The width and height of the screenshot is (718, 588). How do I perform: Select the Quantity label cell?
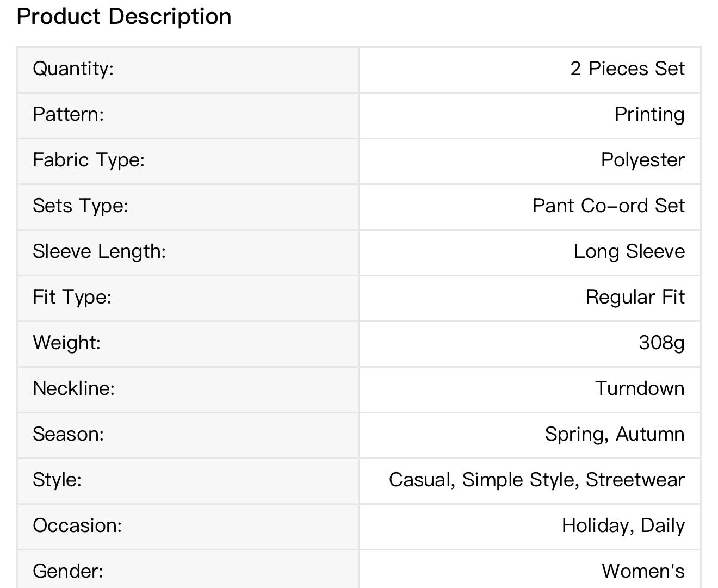tap(188, 70)
